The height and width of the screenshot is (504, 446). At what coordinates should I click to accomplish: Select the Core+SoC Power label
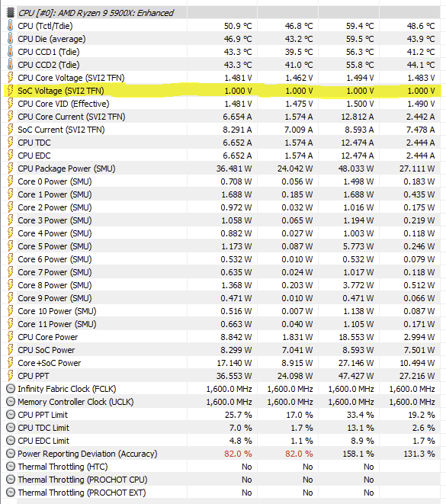pyautogui.click(x=50, y=363)
